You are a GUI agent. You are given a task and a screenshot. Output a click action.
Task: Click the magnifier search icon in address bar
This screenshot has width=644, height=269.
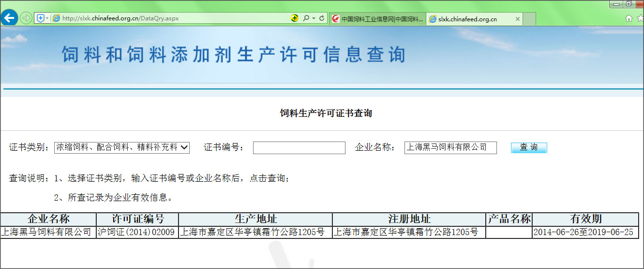[x=306, y=18]
